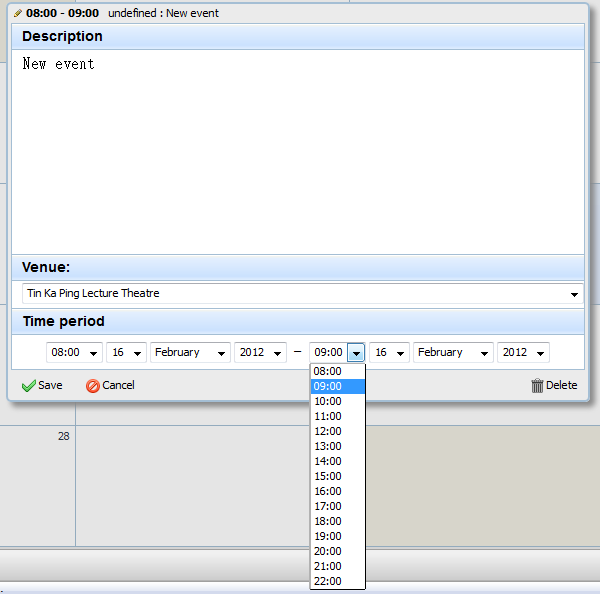600x594 pixels.
Task: Open the start year 2012 dropdown
Action: [x=260, y=352]
